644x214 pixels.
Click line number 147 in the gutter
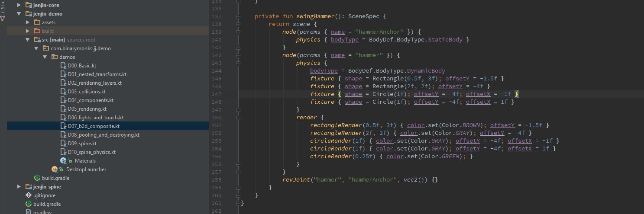click(216, 94)
